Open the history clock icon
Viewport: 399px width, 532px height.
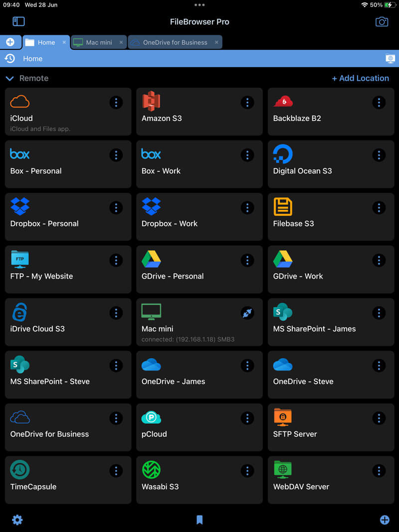pyautogui.click(x=9, y=58)
